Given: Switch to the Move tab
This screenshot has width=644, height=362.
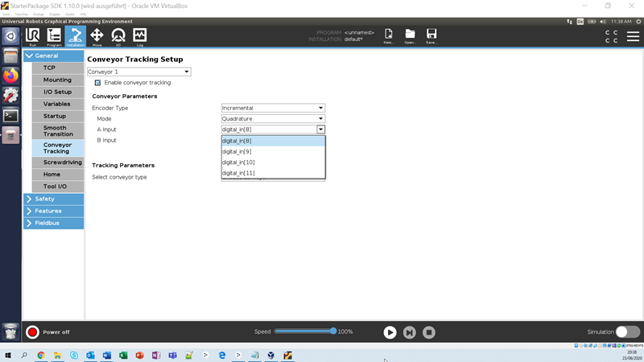Looking at the screenshot, I should pos(97,36).
